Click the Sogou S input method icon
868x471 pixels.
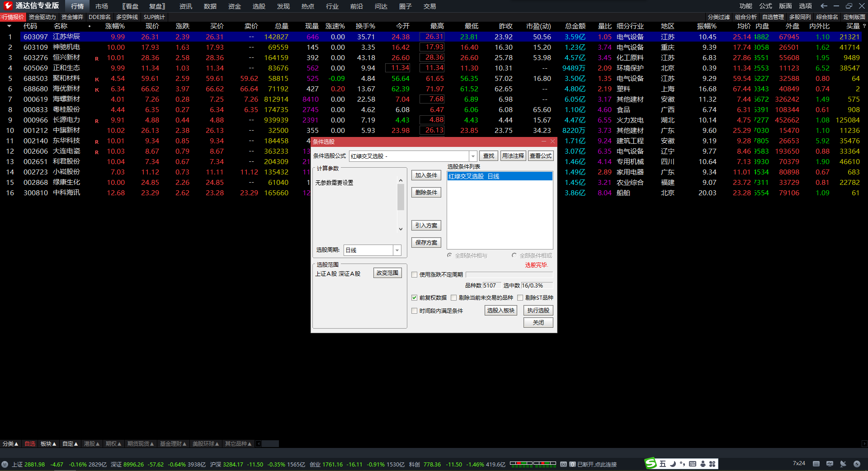coord(651,463)
